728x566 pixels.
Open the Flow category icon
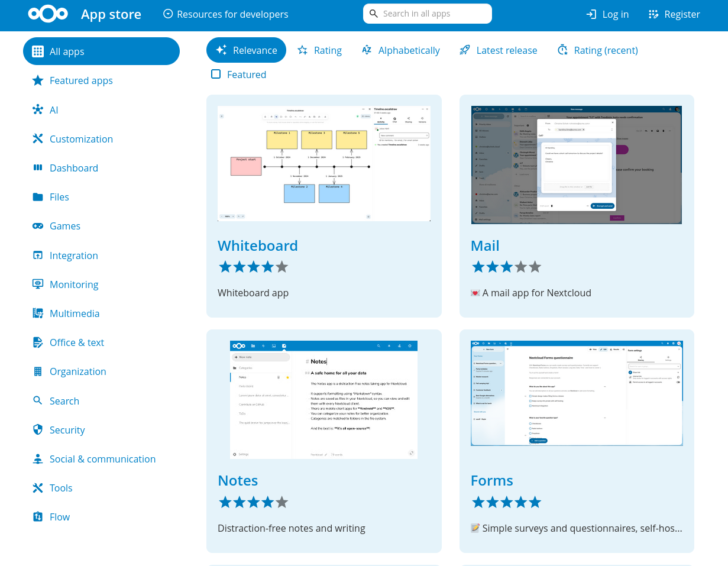[38, 517]
